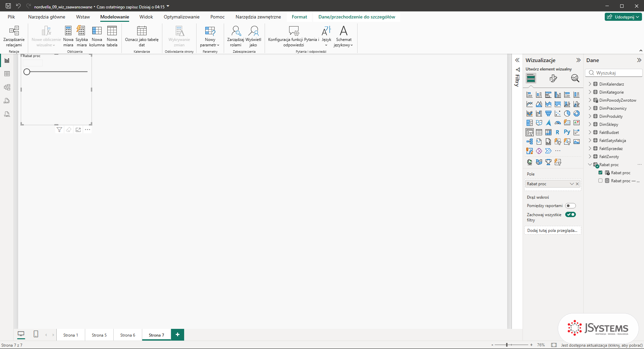Click Oznacz jako tabelę dat
Image resolution: width=644 pixels, height=349 pixels.
[142, 36]
